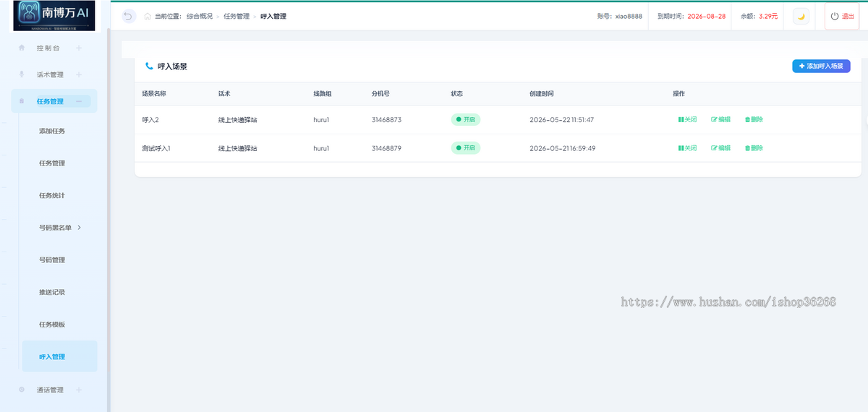This screenshot has height=412, width=868.
Task: Click the 测试呼入1 scene name cell
Action: point(156,147)
